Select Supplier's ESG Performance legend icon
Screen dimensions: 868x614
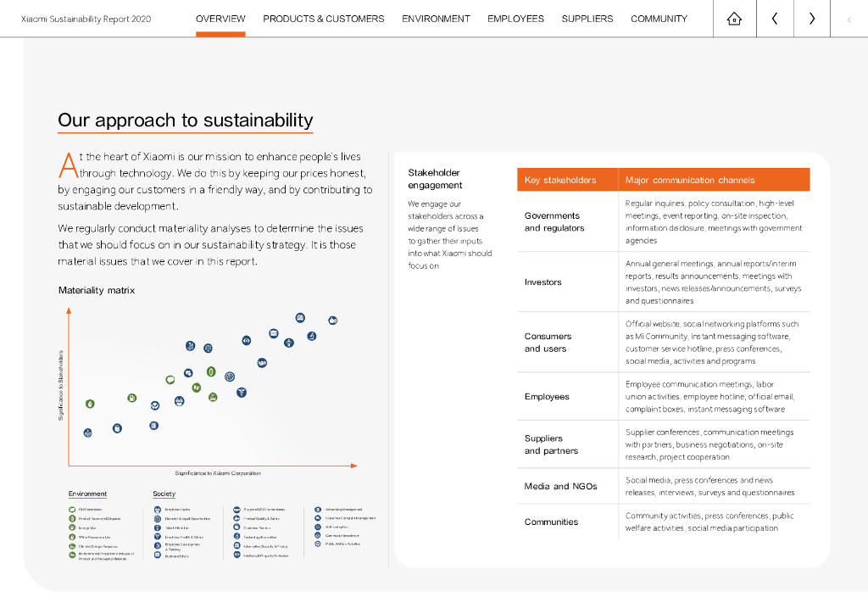237,510
